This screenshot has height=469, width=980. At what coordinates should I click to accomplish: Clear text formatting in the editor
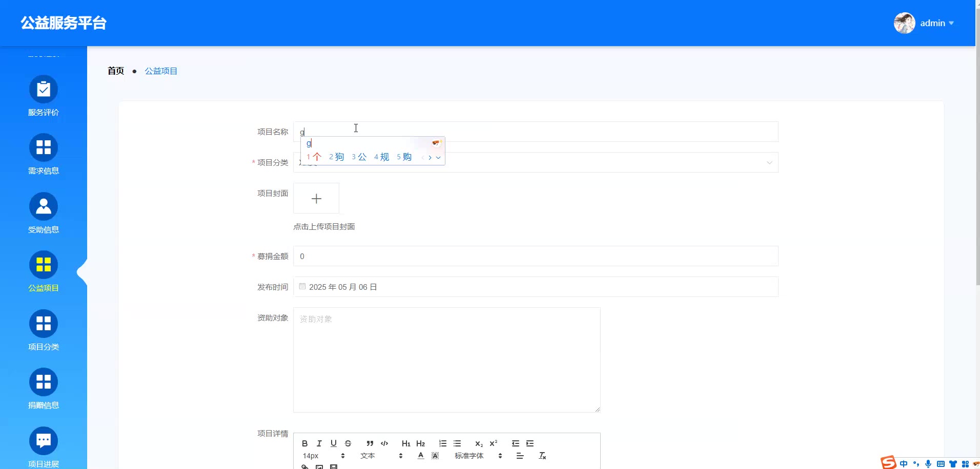coord(542,456)
